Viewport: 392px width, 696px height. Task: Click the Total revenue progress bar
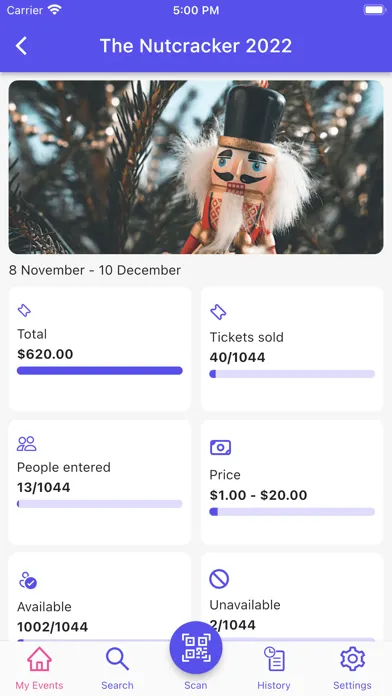(100, 371)
